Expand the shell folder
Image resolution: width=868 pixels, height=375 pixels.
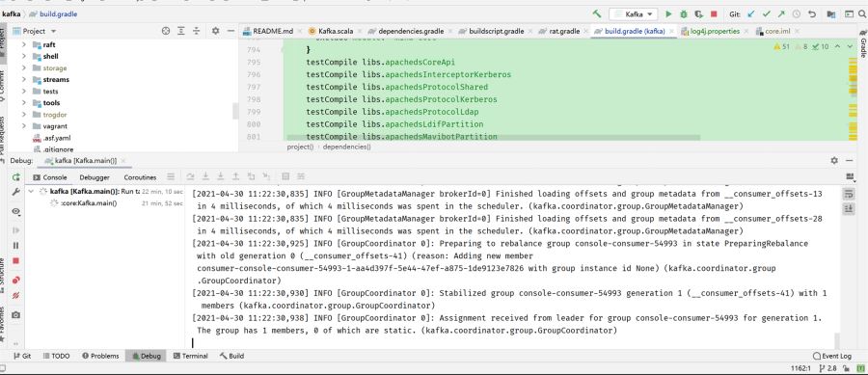click(24, 57)
